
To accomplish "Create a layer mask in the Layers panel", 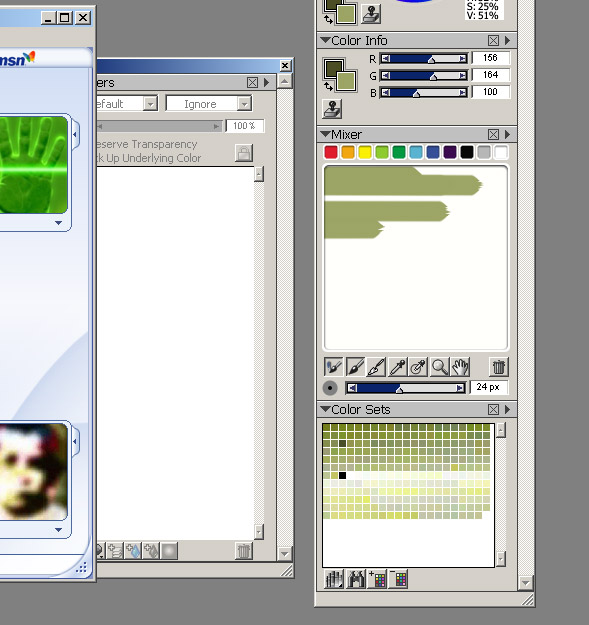I will (x=169, y=551).
